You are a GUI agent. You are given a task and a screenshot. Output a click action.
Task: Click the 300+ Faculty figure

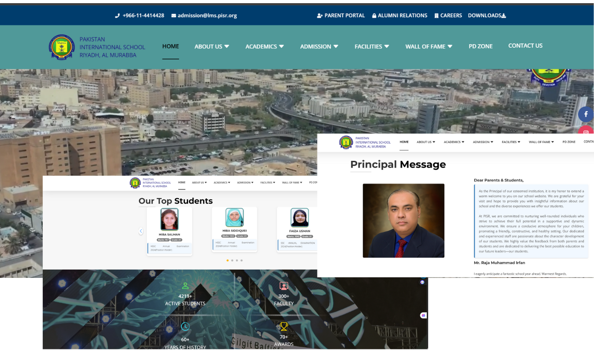point(284,296)
